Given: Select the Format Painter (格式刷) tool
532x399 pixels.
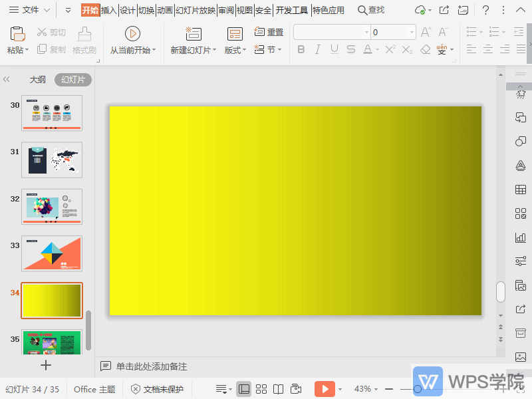Looking at the screenshot, I should (84, 40).
